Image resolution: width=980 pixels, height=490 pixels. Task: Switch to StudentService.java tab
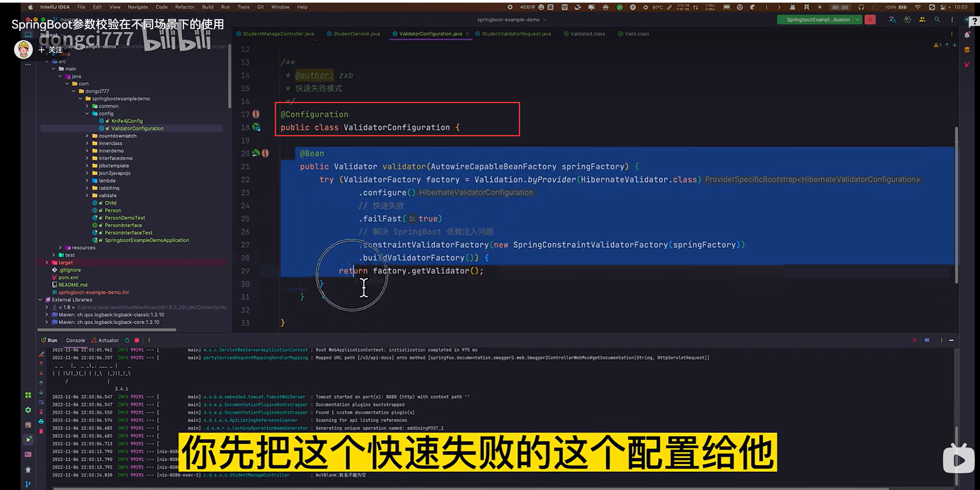pos(356,34)
